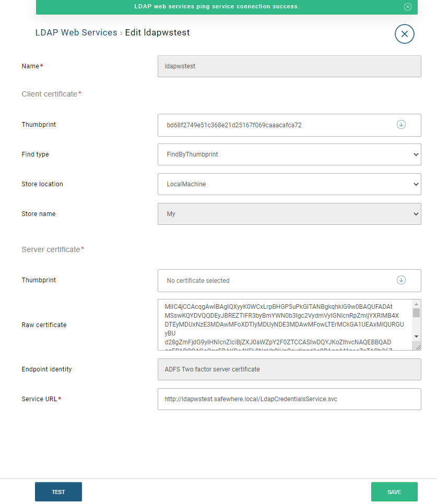Save the LDAP web service configuration
The width and height of the screenshot is (437, 504).
tap(394, 491)
